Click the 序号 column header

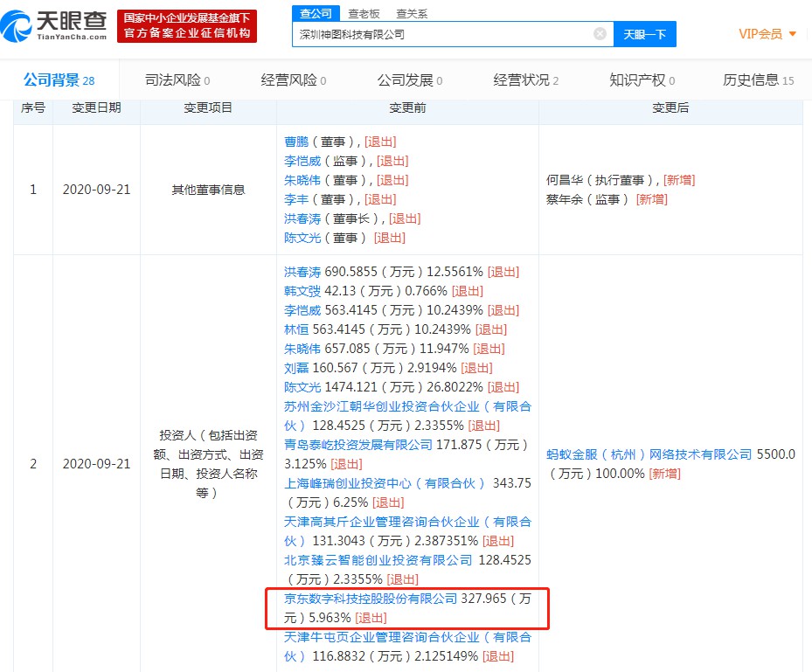click(x=33, y=107)
